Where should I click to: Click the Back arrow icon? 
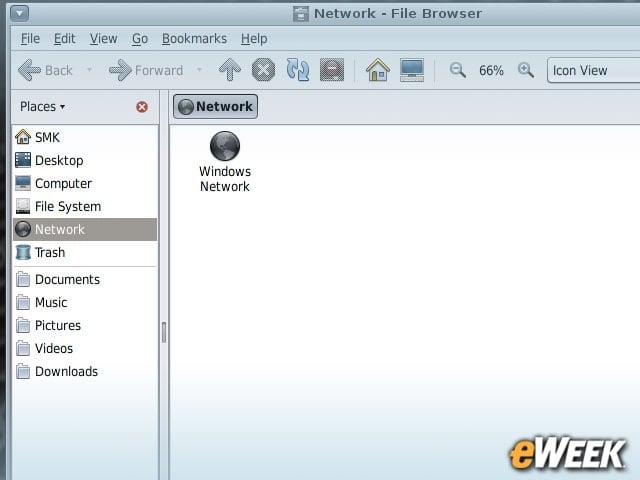[29, 70]
